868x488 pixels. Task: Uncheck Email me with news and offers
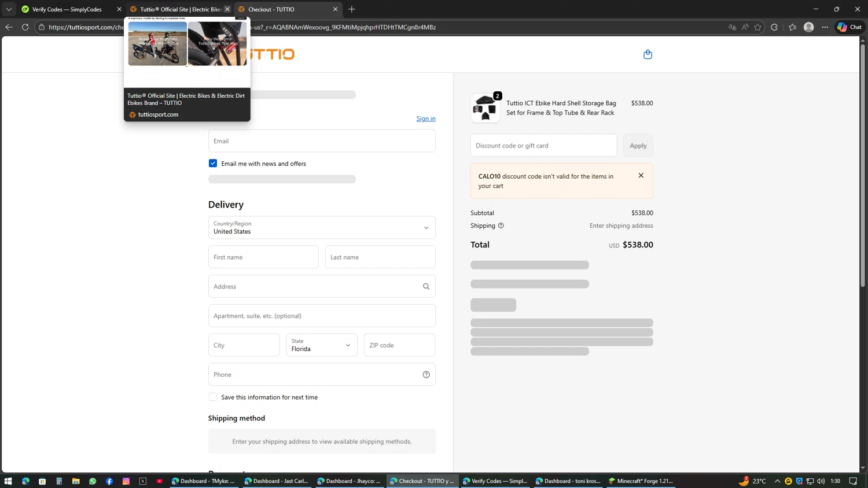(213, 164)
